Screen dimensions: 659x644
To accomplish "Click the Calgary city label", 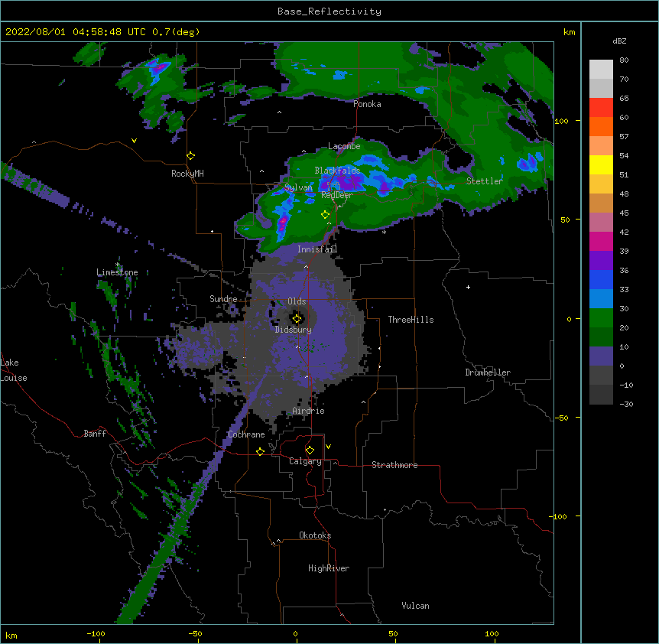I will point(305,461).
